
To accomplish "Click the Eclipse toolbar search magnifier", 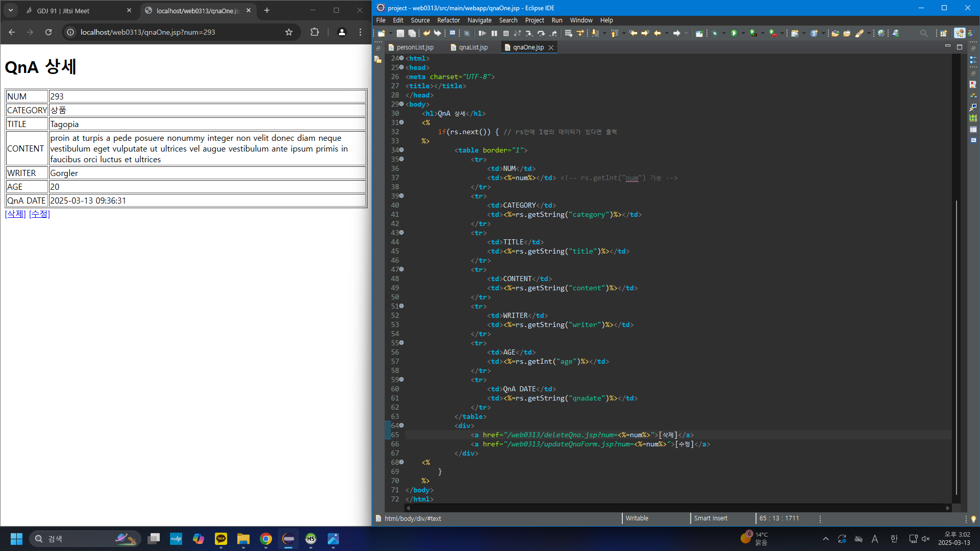I will coord(923,33).
